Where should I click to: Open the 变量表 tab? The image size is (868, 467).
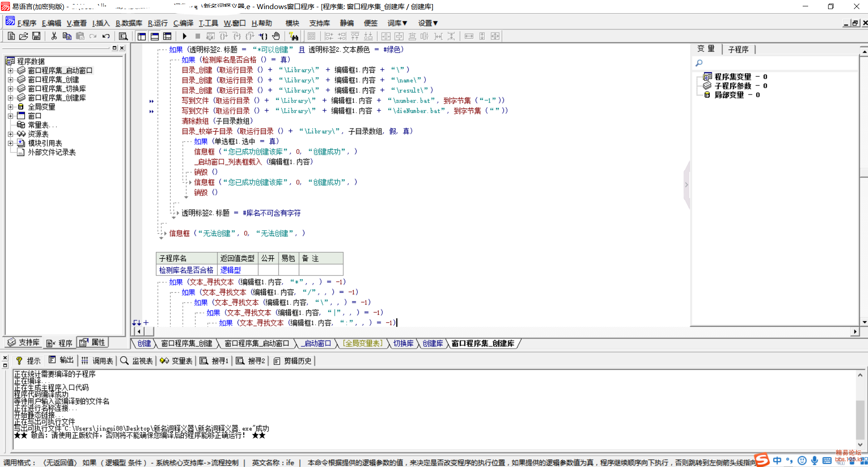coord(176,360)
